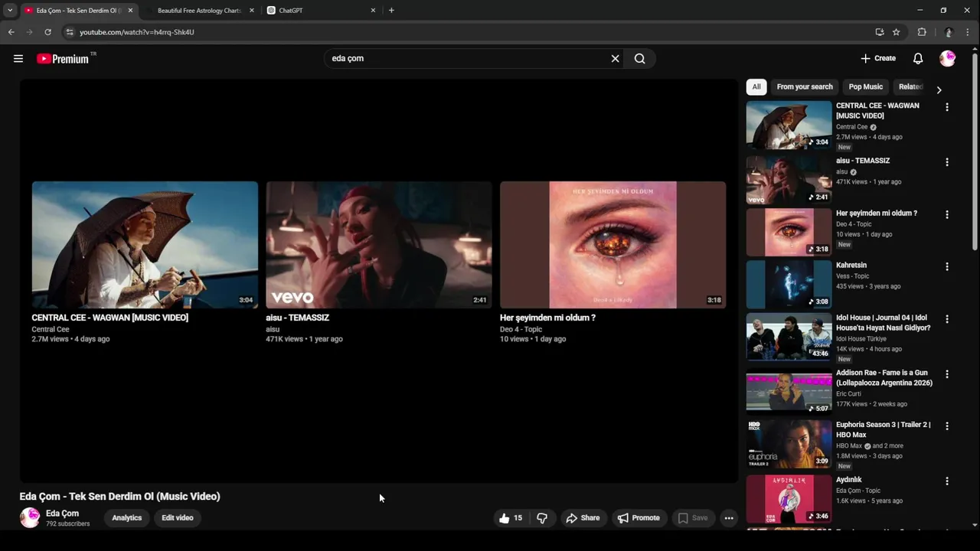Share the video
This screenshot has height=551, width=980.
coord(583,518)
